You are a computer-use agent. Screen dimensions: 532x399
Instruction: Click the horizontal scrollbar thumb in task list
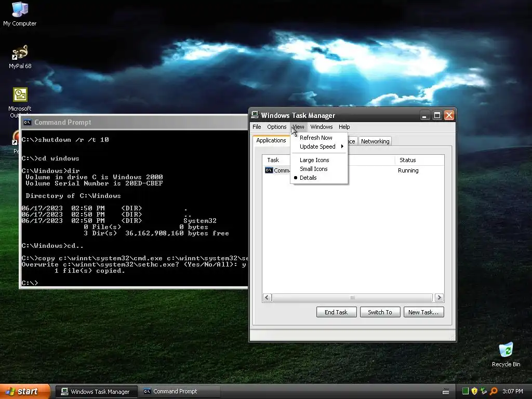coord(353,298)
